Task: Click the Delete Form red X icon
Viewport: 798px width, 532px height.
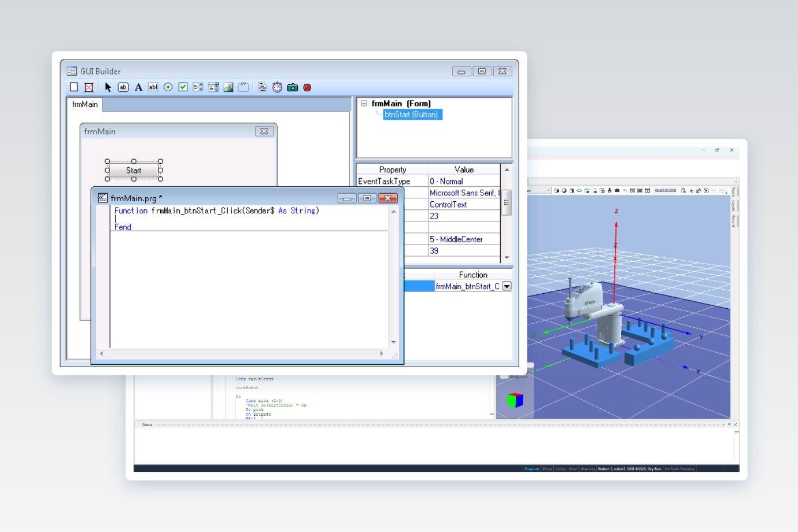Action: (89, 87)
